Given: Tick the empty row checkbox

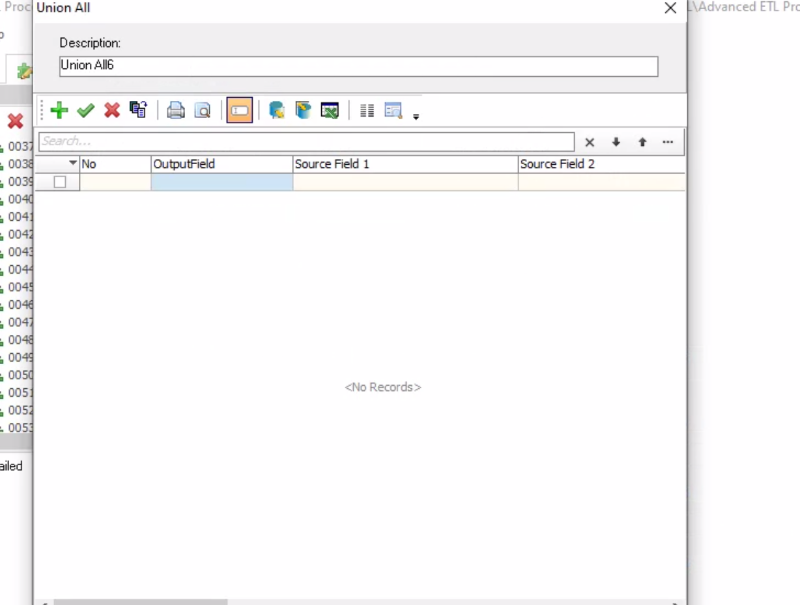Looking at the screenshot, I should coord(60,182).
